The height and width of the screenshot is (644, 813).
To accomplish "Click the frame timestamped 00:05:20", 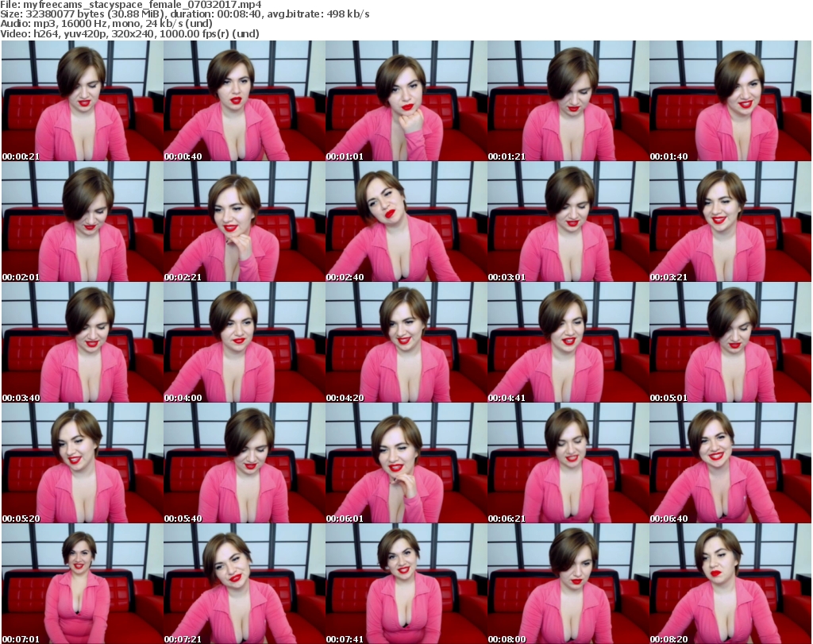I will [x=83, y=463].
